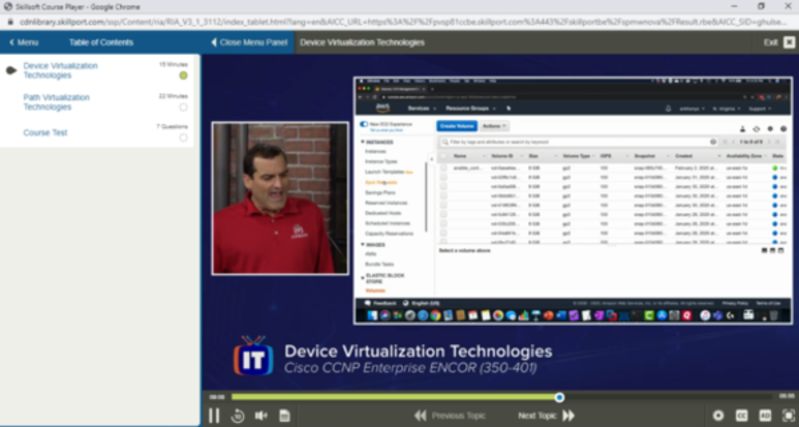
Task: Check the select-all volumes header checkbox
Action: [x=443, y=156]
